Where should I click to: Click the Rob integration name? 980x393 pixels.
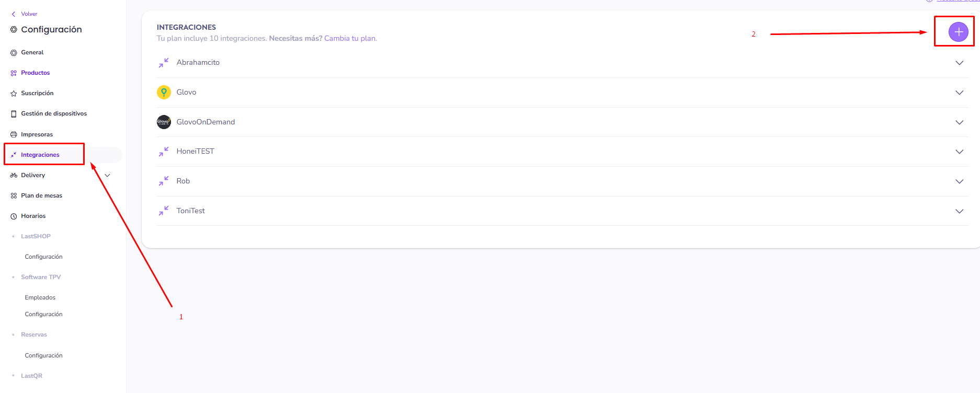(183, 181)
